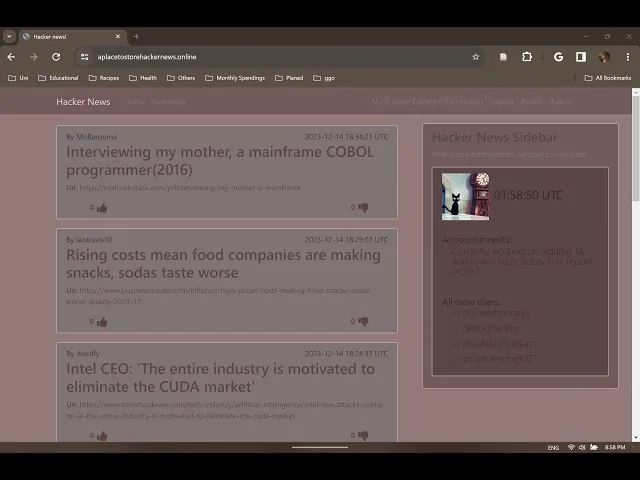
Task: Click the browser forward arrow
Action: pos(33,57)
